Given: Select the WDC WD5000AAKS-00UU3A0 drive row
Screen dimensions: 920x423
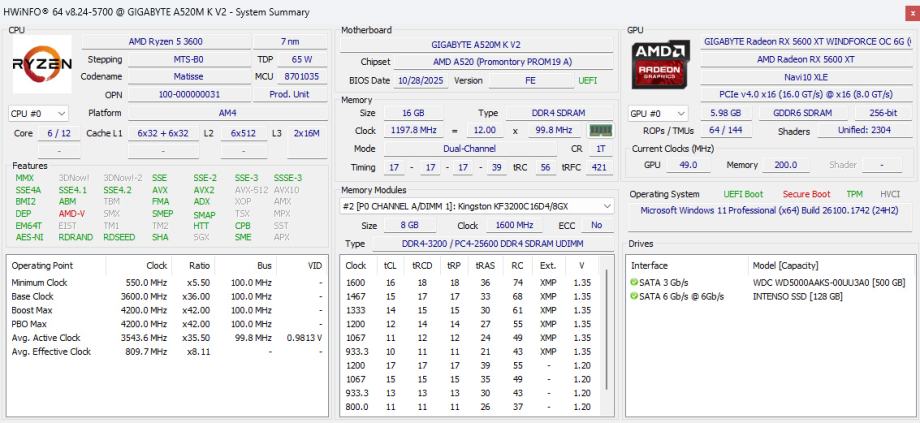Looking at the screenshot, I should click(x=769, y=283).
